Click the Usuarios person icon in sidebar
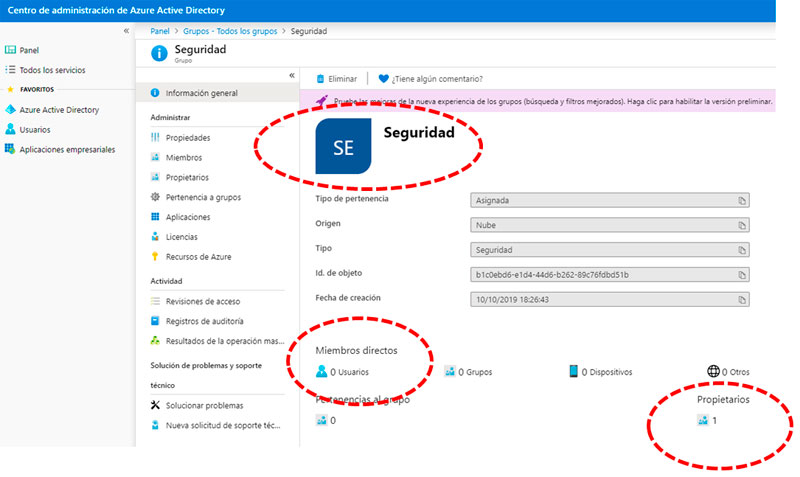Screen dimensions: 800x477 (x=10, y=129)
